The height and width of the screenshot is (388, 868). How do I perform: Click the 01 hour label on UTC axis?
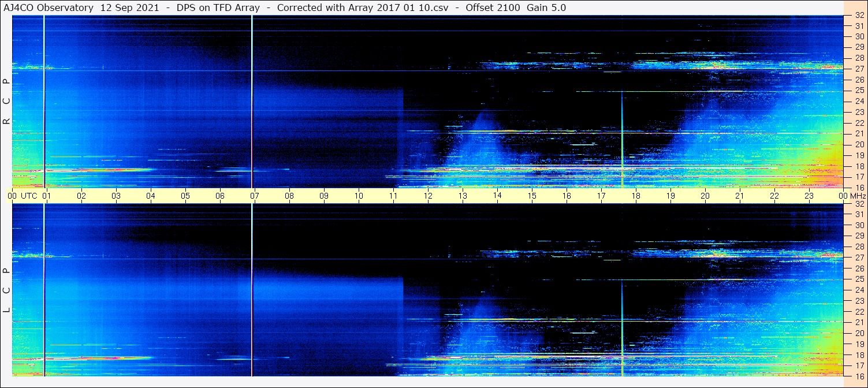pyautogui.click(x=47, y=196)
